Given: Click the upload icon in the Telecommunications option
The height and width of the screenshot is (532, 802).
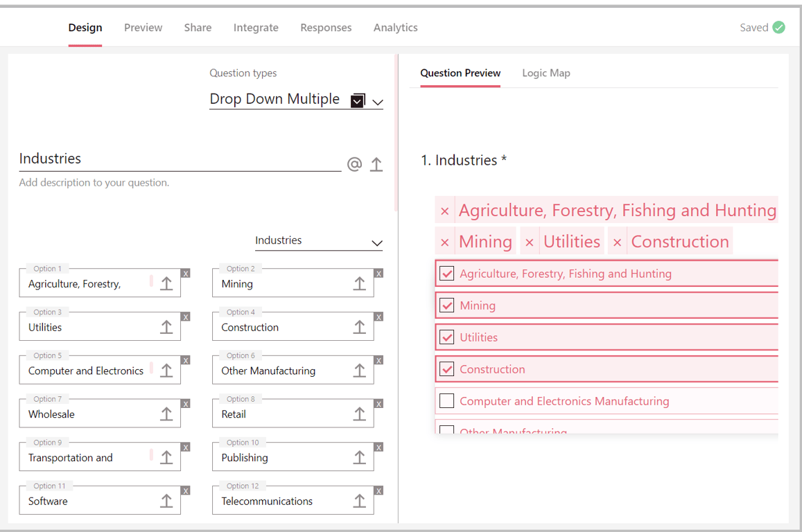Looking at the screenshot, I should click(359, 501).
